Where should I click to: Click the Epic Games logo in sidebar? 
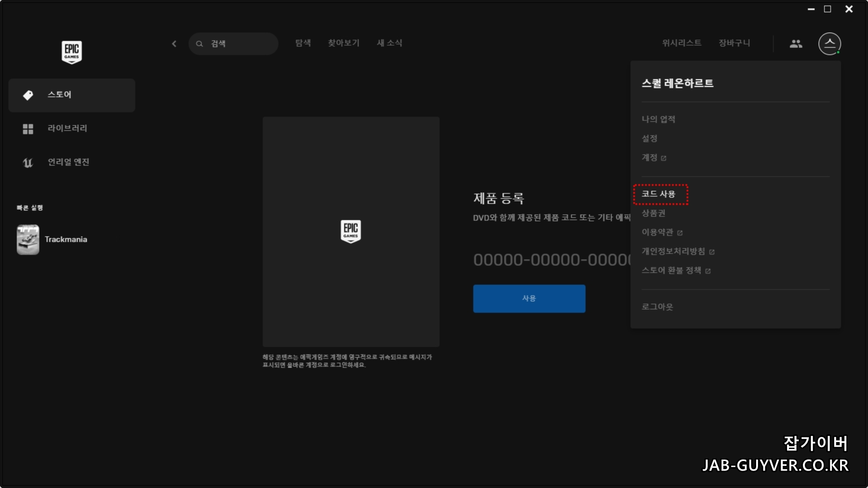(x=72, y=52)
